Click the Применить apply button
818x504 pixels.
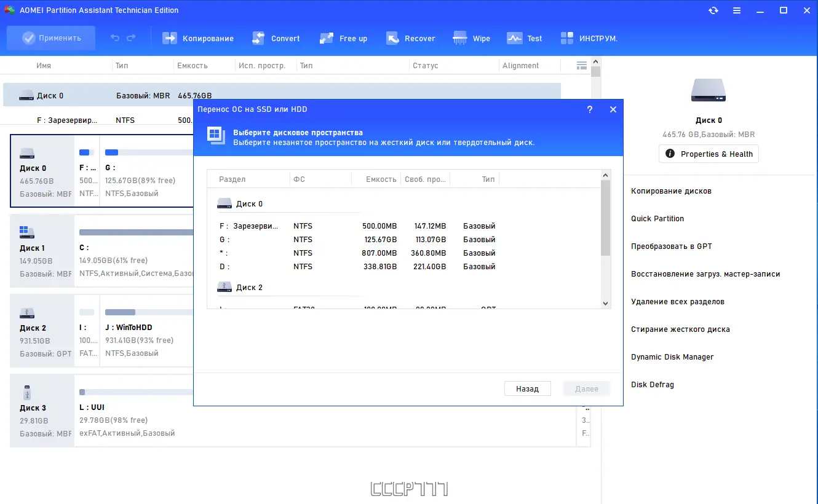[51, 38]
